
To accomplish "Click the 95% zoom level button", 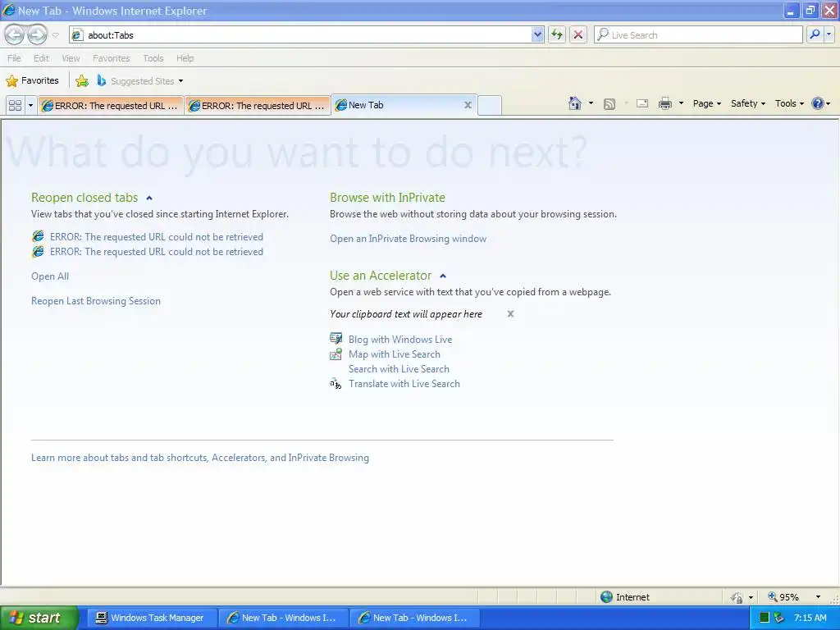I will coord(783,597).
